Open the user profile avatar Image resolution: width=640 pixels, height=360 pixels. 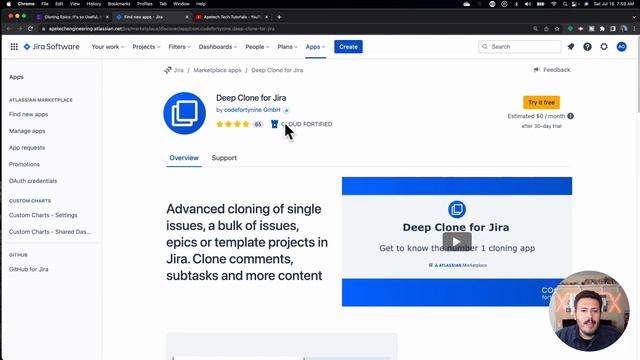[x=621, y=47]
